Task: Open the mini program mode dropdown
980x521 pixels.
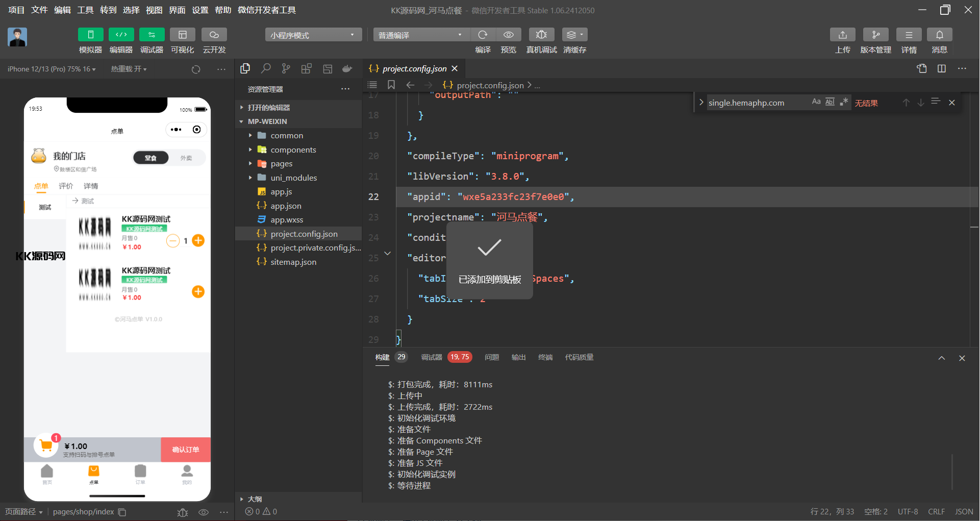Action: click(313, 35)
